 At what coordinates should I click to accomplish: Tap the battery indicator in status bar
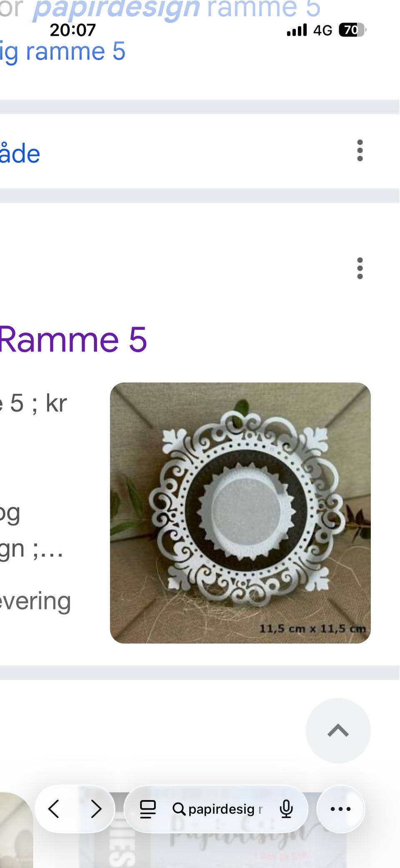pos(352,30)
